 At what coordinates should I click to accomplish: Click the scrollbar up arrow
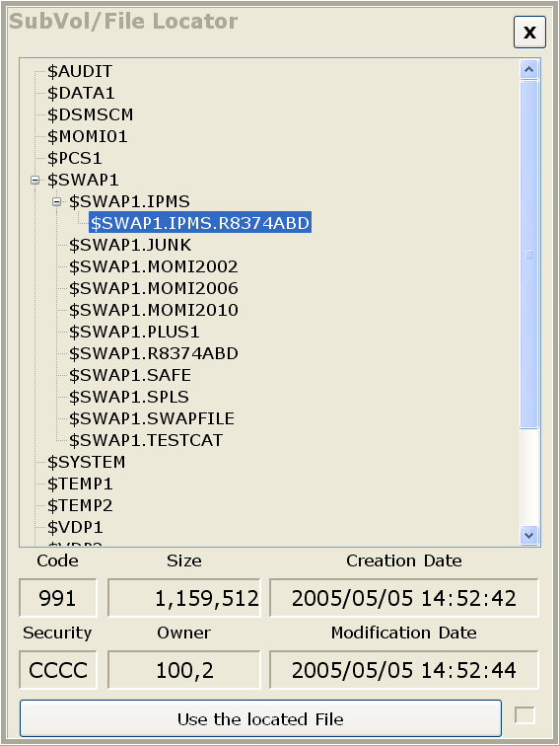coord(529,70)
